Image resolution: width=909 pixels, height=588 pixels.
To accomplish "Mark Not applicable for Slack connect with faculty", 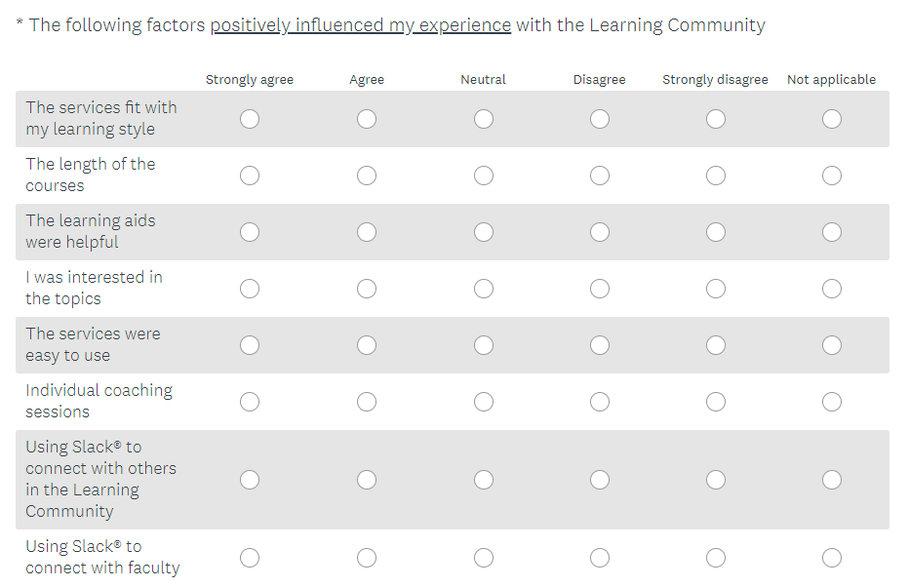I will (832, 558).
